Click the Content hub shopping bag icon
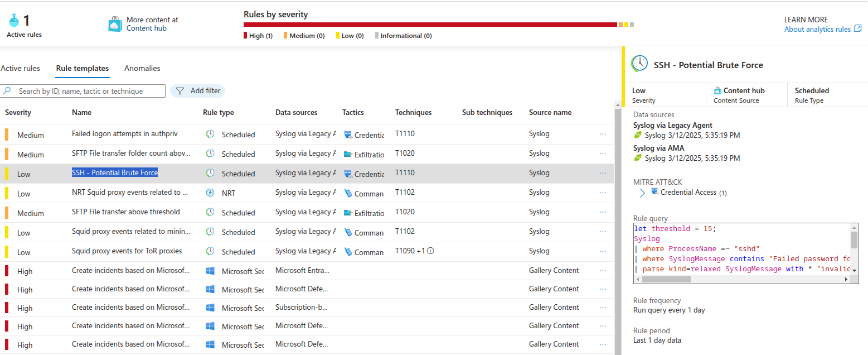 pyautogui.click(x=115, y=24)
